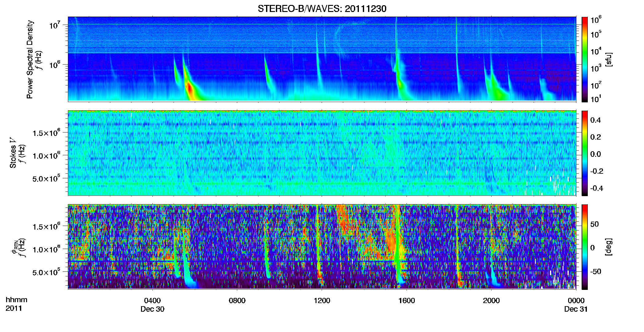Click the 1.5×10^6 tick of the φRTN panel

coord(46,226)
